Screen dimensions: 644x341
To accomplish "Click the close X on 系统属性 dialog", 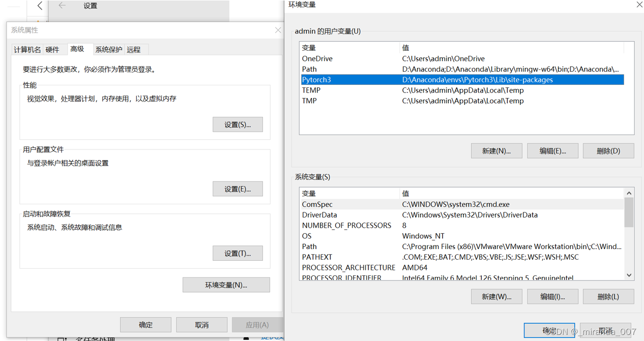I will [x=278, y=30].
